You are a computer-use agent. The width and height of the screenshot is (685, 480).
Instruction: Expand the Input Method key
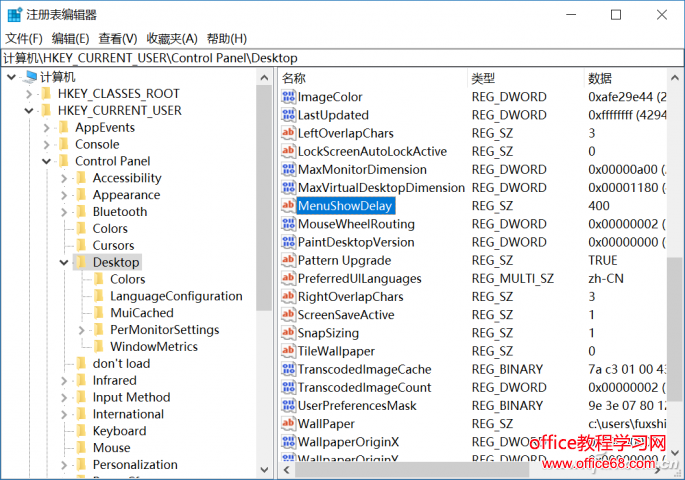[x=64, y=397]
